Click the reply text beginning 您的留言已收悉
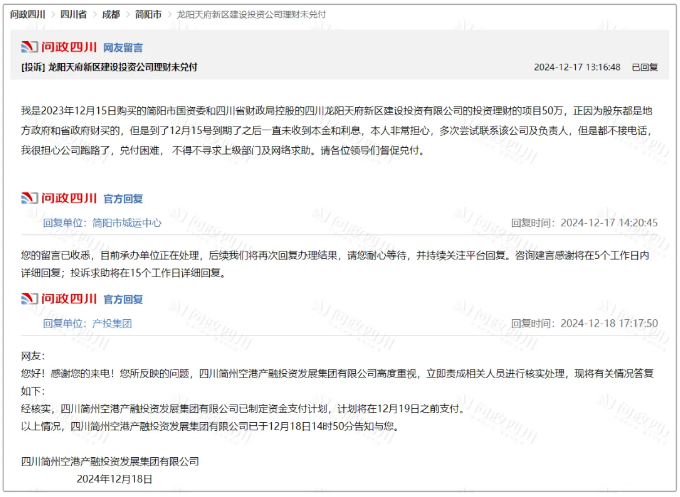 335,264
